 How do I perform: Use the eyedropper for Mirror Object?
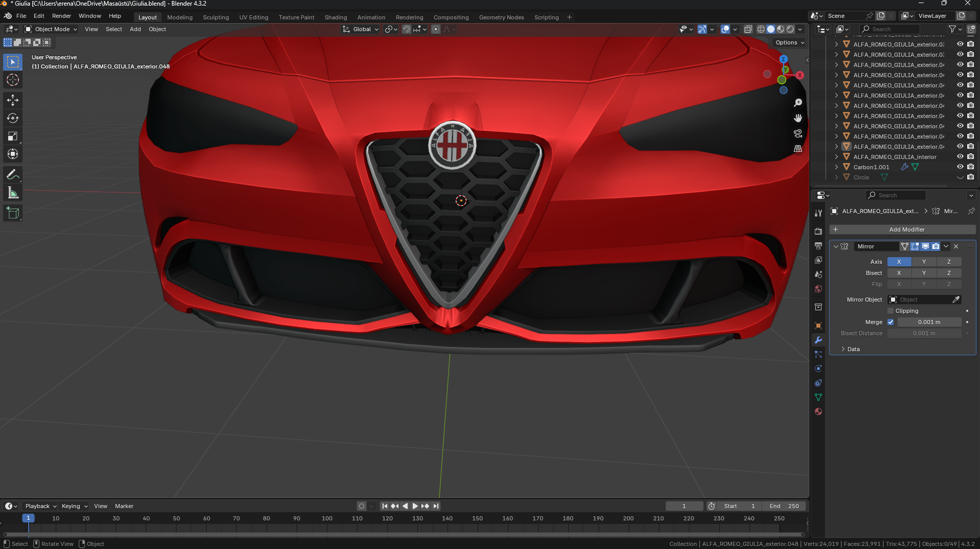(956, 300)
